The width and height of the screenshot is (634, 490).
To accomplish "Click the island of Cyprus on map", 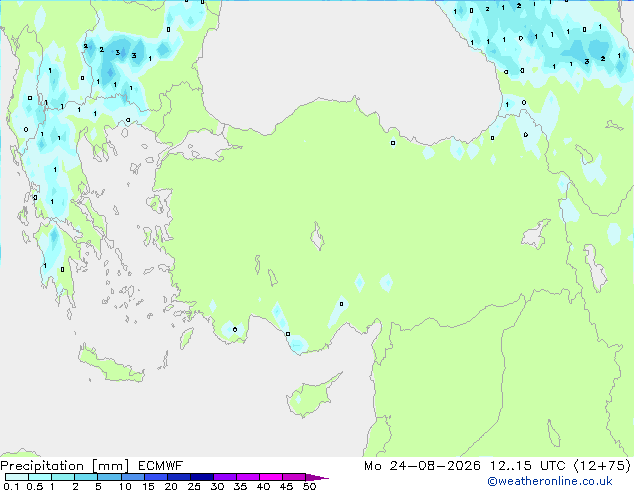I will coord(311,396).
